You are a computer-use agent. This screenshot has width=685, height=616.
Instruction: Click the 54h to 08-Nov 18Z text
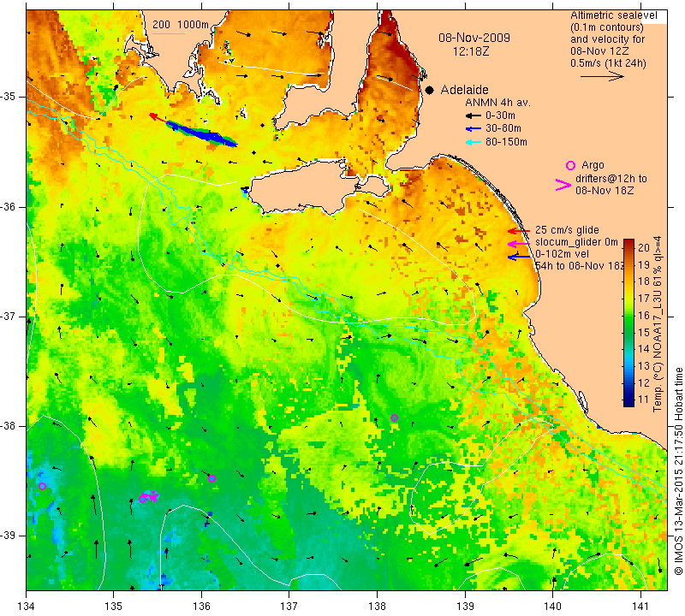tap(580, 266)
